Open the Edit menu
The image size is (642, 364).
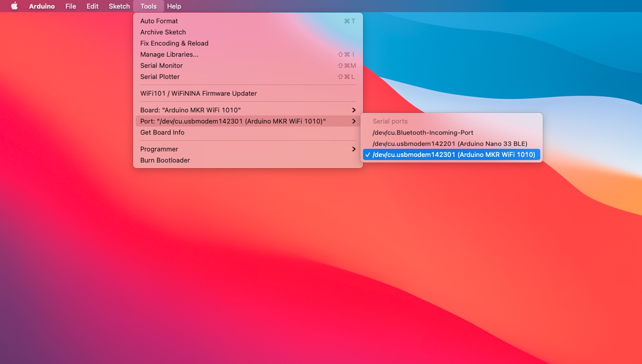click(92, 6)
